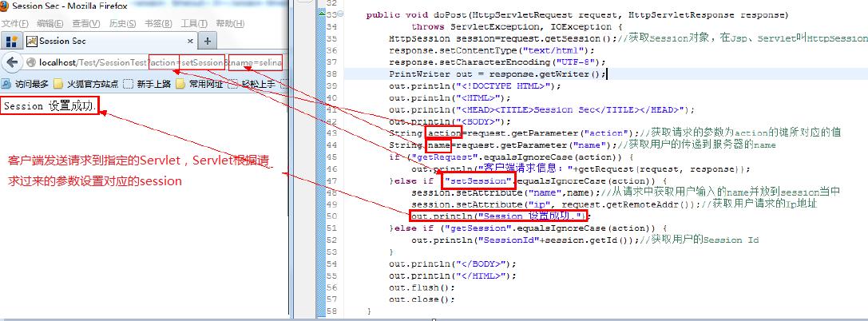Open the 书签(B) menu in Firefox

tap(158, 24)
